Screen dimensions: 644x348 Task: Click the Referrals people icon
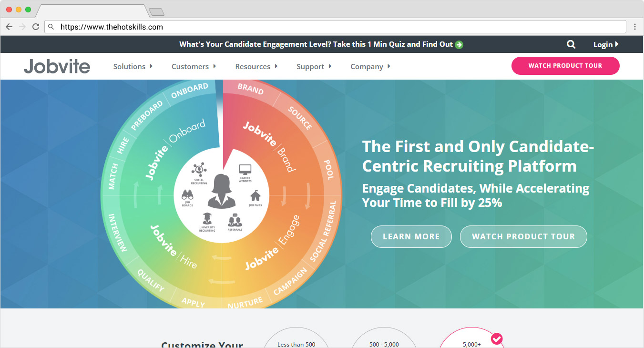pyautogui.click(x=235, y=220)
